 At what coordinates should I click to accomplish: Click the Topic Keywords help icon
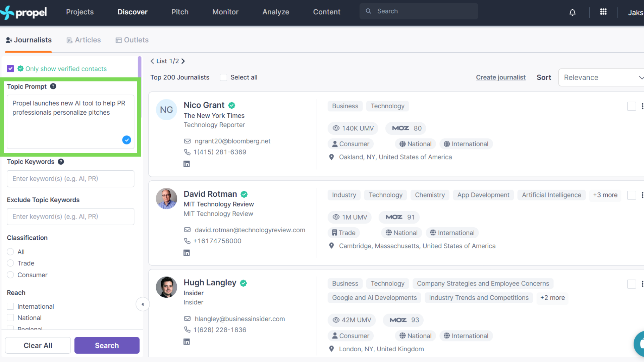pyautogui.click(x=61, y=162)
